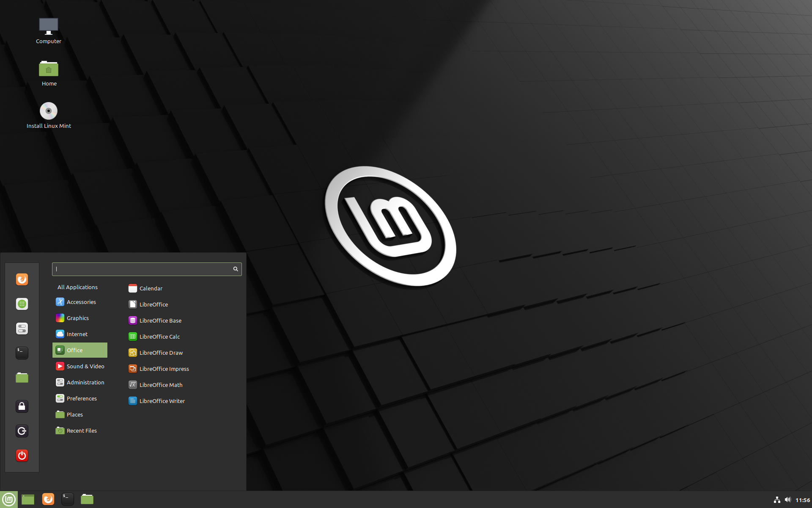Screen dimensions: 812x508
Task: Select the Office category
Action: click(x=81, y=349)
